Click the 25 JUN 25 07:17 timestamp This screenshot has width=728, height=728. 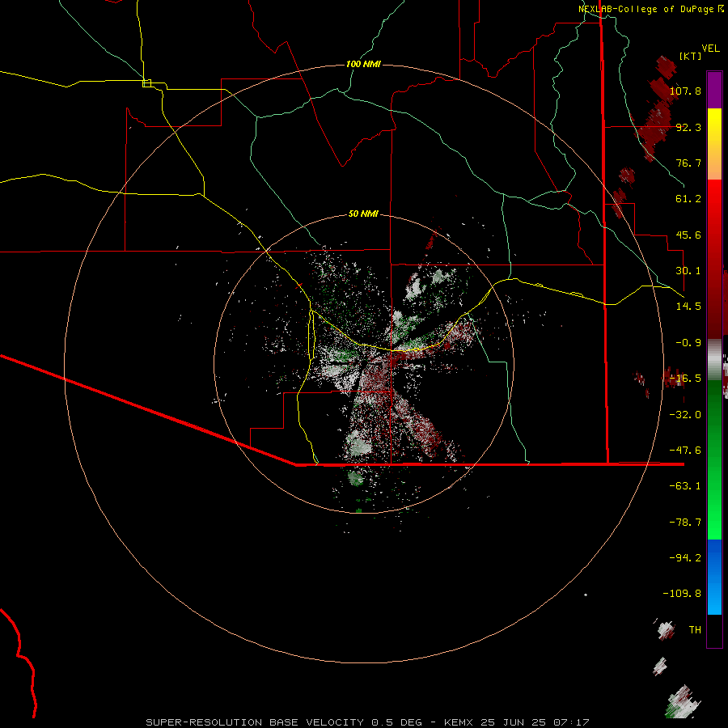pyautogui.click(x=535, y=722)
